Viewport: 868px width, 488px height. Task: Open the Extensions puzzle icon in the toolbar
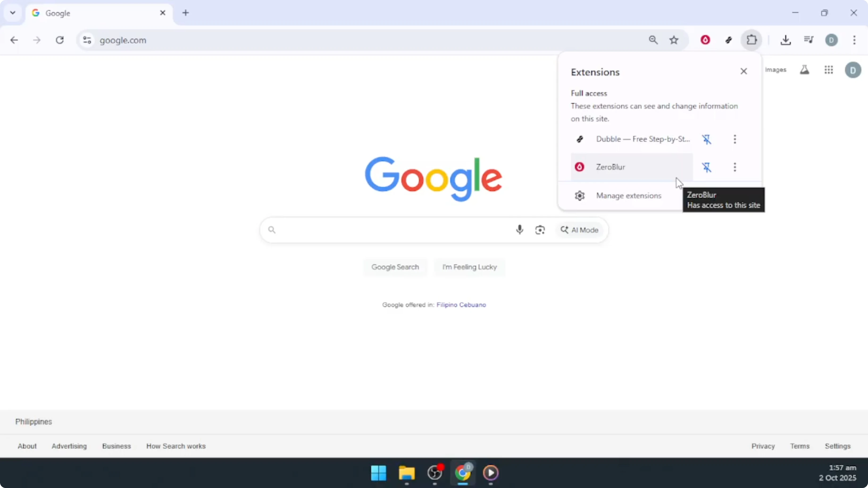click(751, 40)
